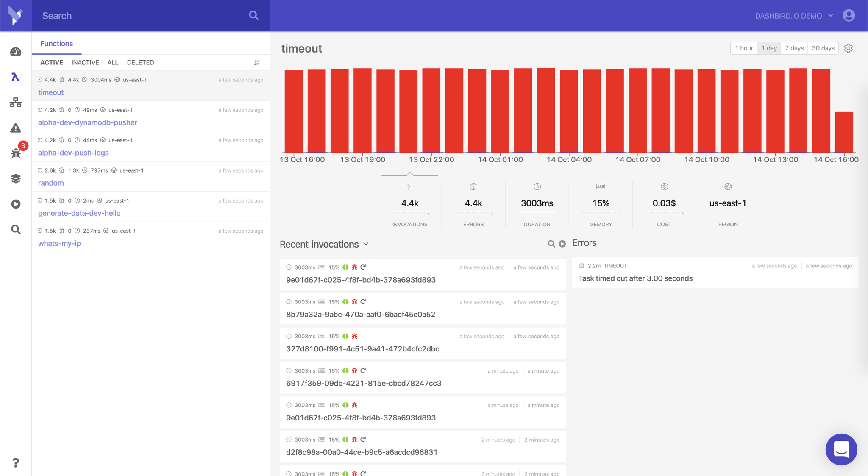The width and height of the screenshot is (868, 476).
Task: Click the sort functions list icon
Action: [x=257, y=62]
